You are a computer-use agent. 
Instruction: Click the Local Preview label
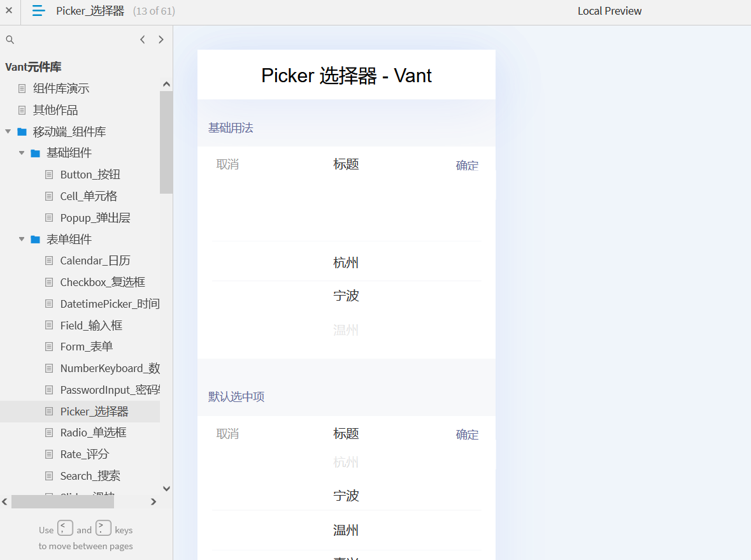[x=609, y=11]
